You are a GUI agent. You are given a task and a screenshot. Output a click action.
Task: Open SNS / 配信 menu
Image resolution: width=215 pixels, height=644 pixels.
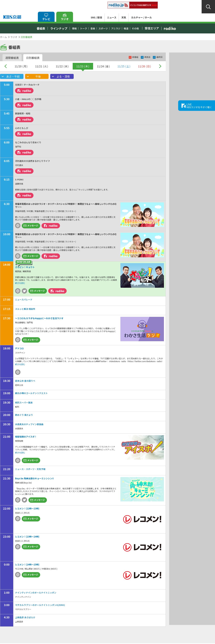click(x=96, y=18)
